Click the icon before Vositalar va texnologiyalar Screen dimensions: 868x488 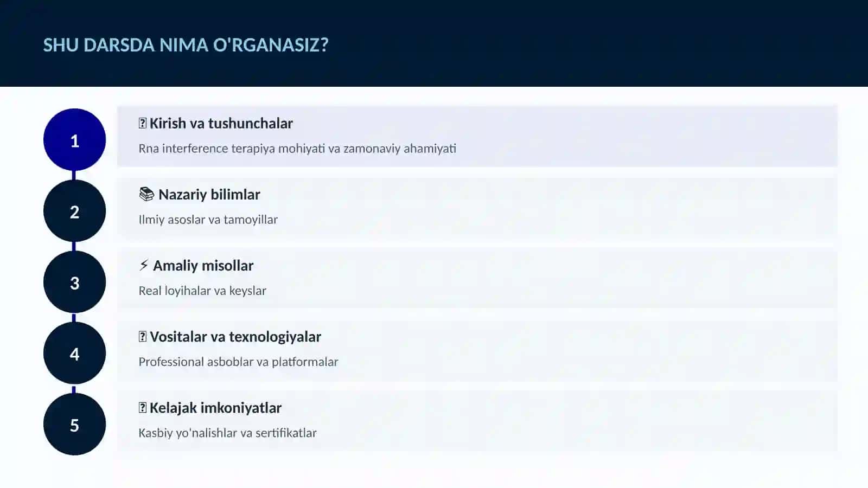143,336
